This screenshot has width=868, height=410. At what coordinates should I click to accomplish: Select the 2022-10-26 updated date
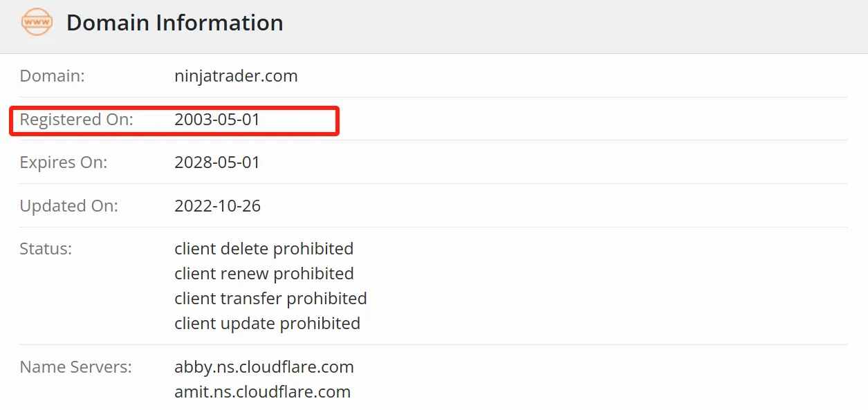tap(217, 206)
